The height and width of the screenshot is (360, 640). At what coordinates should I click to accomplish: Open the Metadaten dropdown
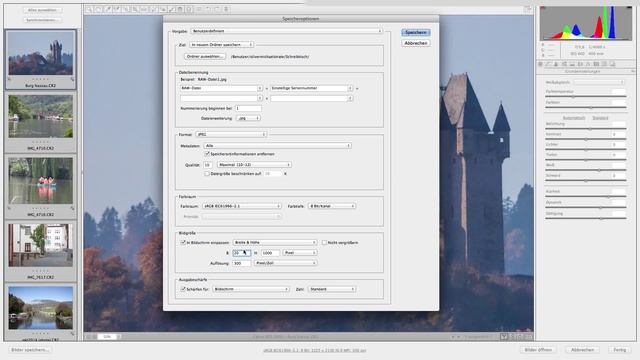click(278, 146)
